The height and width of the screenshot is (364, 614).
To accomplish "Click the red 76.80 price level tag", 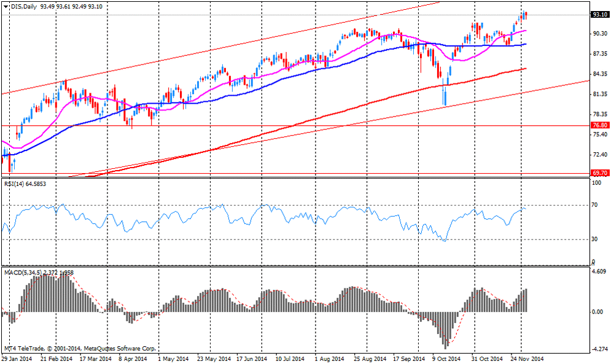I will pos(599,125).
